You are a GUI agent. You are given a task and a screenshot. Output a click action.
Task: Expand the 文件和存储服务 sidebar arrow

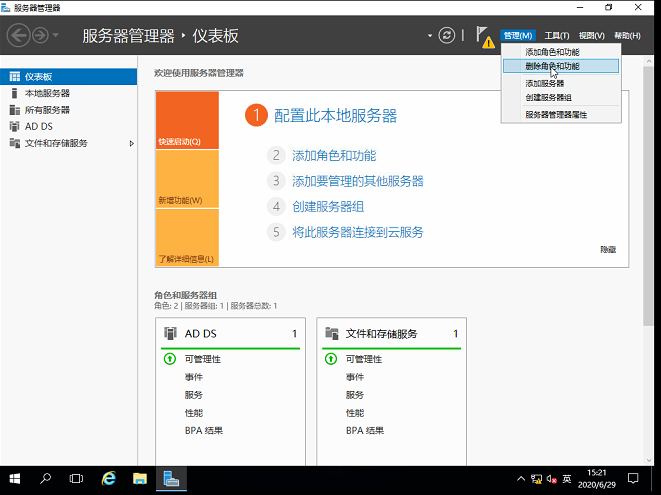click(132, 143)
